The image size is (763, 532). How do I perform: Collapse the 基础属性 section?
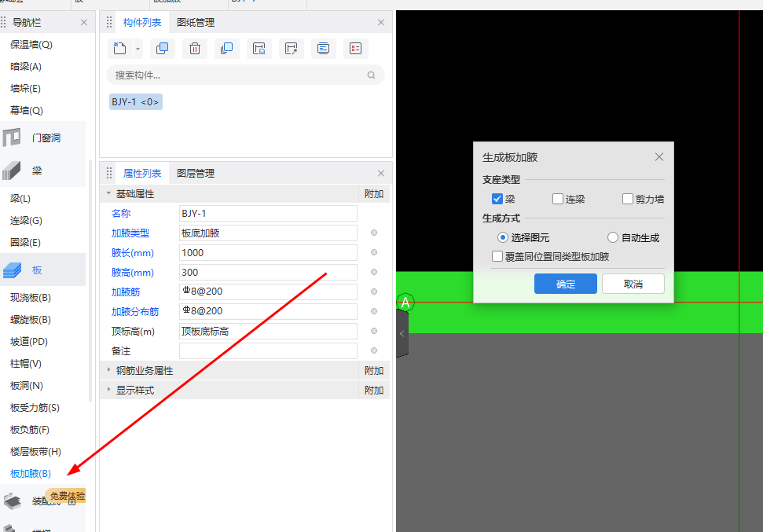tap(108, 193)
